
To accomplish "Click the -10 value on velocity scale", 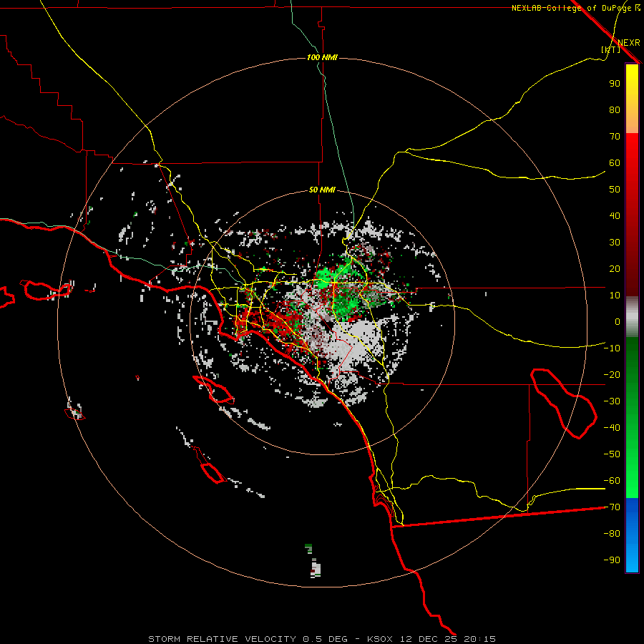I will click(612, 348).
